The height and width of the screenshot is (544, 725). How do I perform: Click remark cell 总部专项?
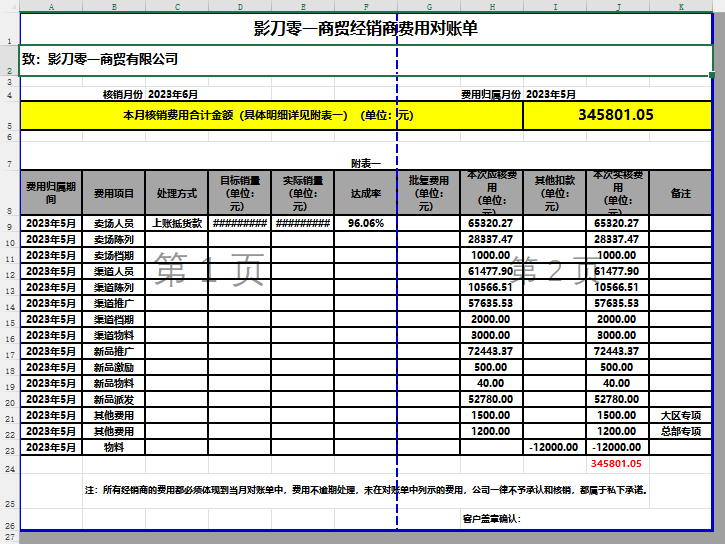681,431
